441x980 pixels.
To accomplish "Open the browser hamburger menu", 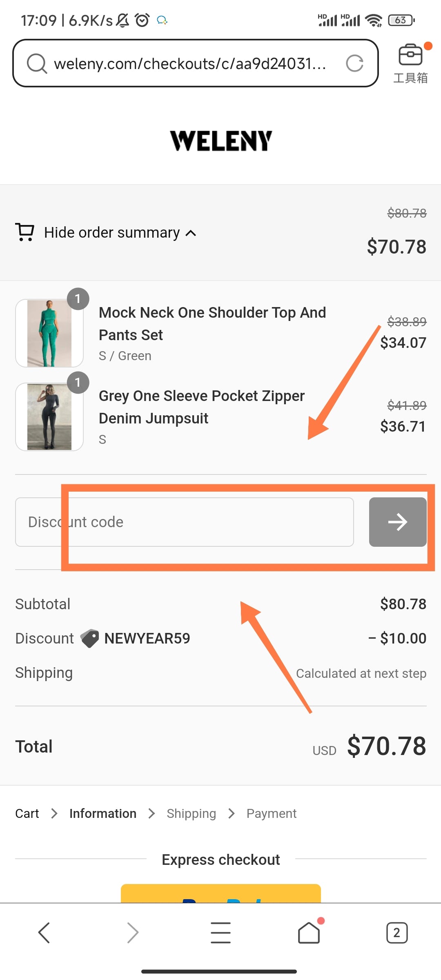I will point(220,933).
